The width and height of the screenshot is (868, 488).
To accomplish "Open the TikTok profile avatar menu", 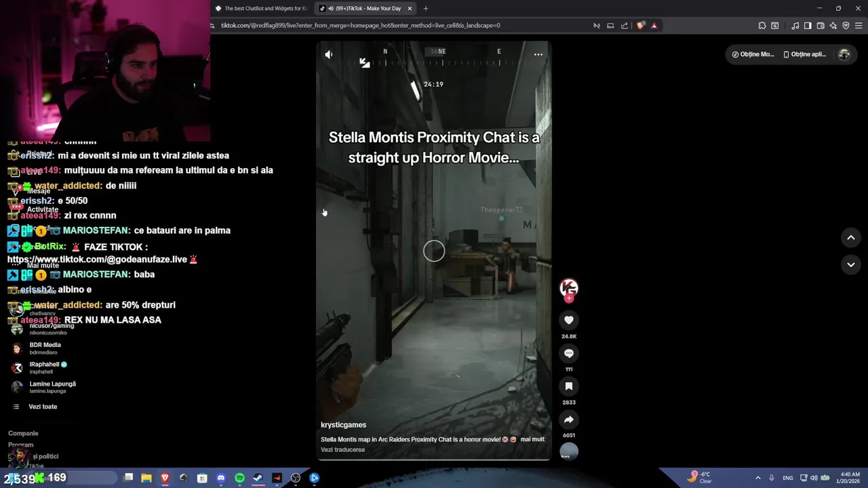I will click(x=844, y=54).
